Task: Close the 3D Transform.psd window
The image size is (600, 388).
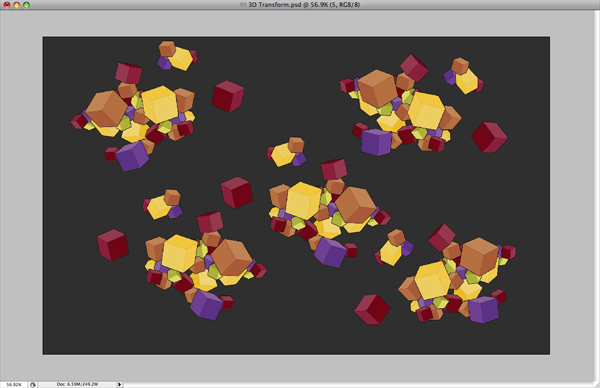Action: pyautogui.click(x=7, y=5)
